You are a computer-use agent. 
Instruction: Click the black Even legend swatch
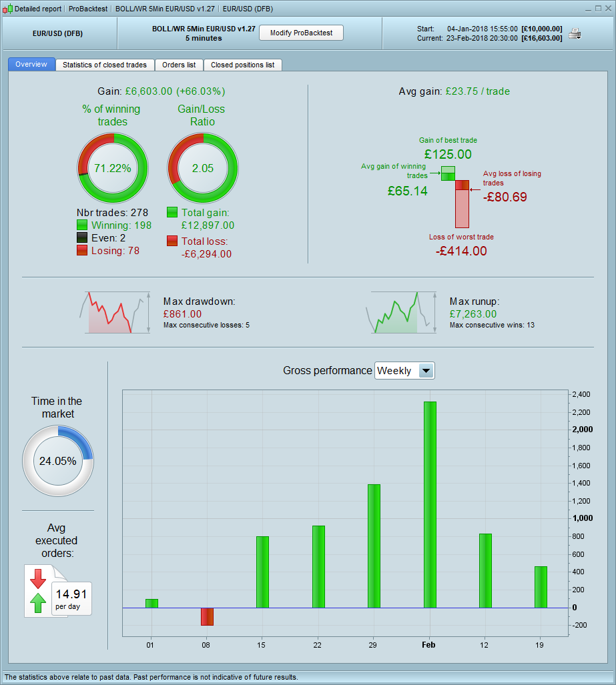click(81, 237)
